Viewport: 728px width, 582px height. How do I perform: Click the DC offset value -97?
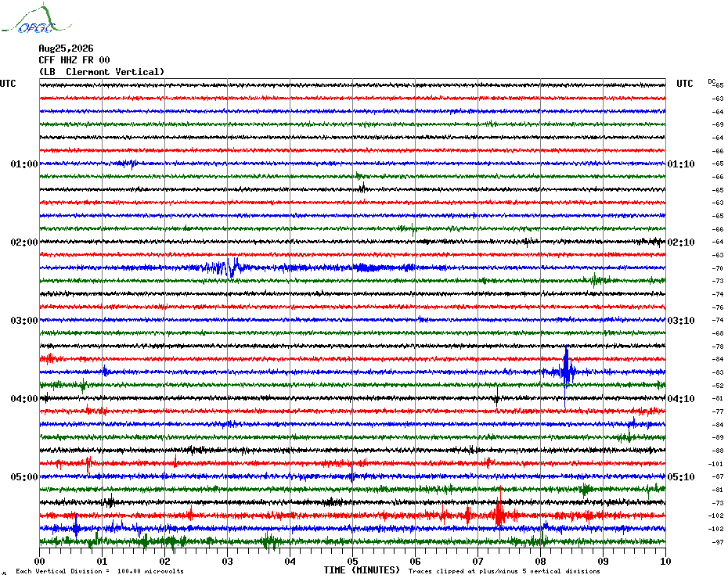[x=719, y=542]
